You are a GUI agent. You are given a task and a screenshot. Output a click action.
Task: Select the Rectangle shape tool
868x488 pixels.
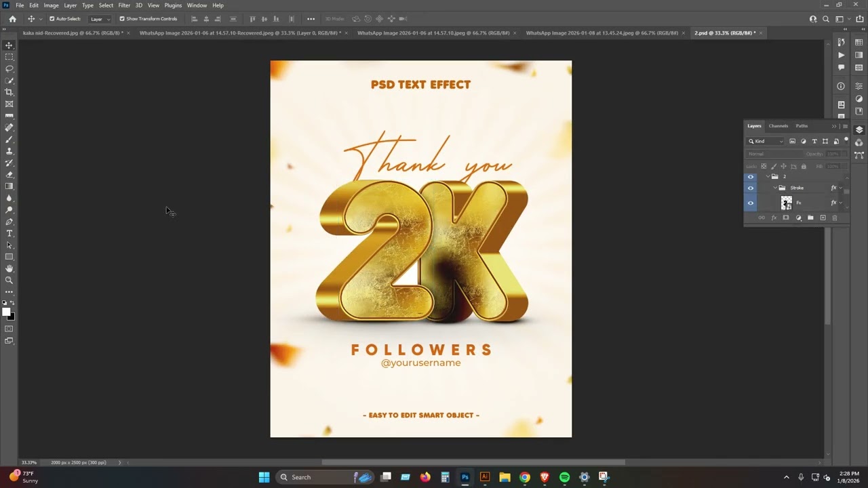coord(9,257)
